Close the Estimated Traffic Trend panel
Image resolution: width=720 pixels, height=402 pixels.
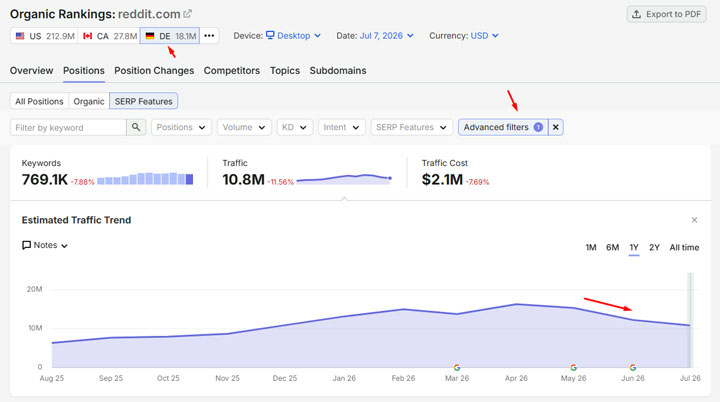click(x=694, y=220)
